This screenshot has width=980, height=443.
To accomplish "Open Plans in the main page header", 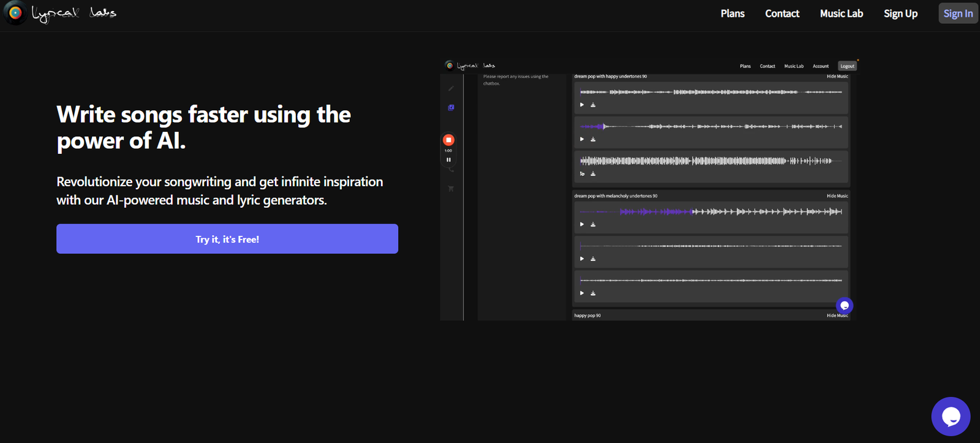I will pyautogui.click(x=732, y=13).
